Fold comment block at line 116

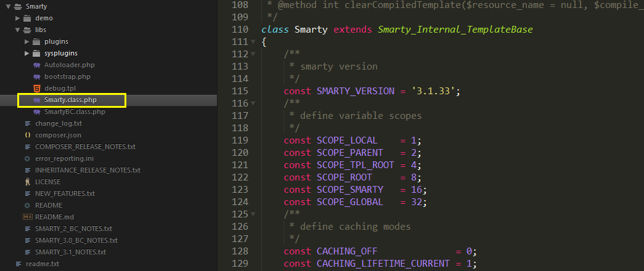[253, 103]
